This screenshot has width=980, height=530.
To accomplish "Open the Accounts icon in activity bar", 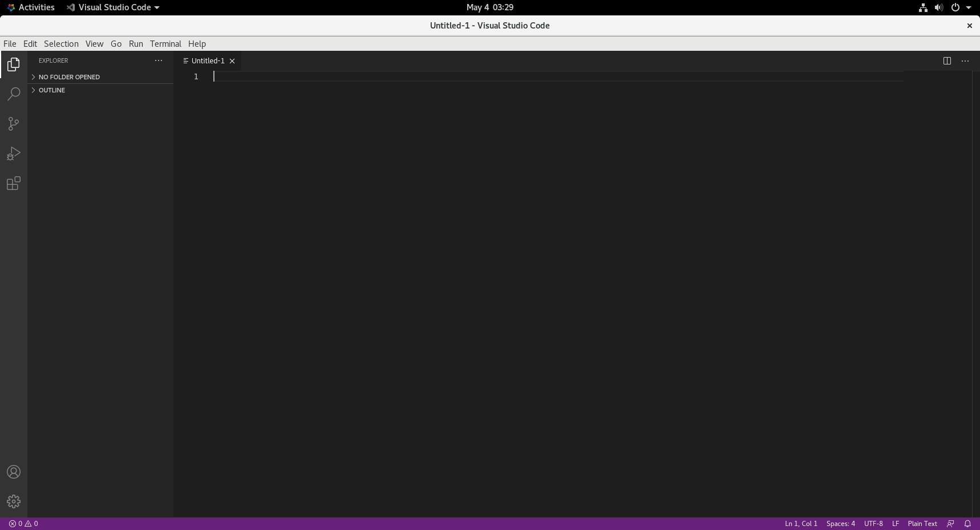I will point(14,472).
